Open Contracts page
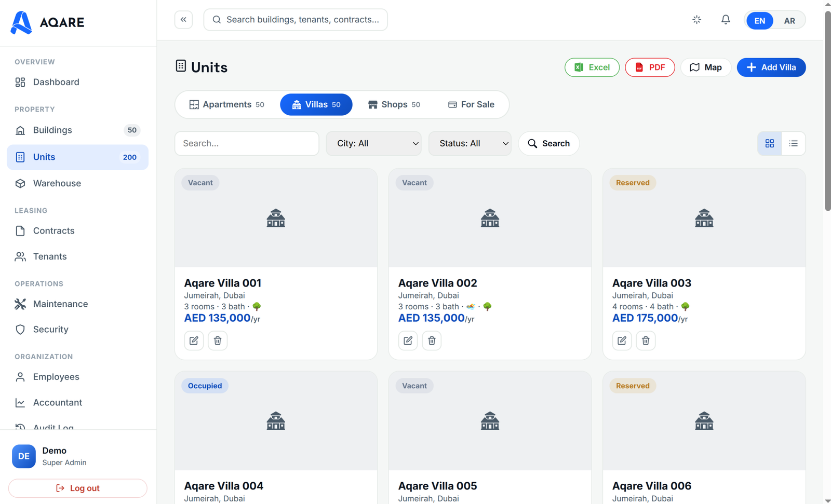The image size is (831, 504). [77, 231]
